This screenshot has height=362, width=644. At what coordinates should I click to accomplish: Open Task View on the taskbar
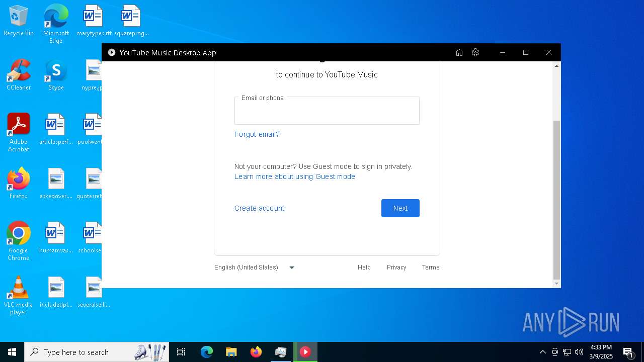pos(181,352)
